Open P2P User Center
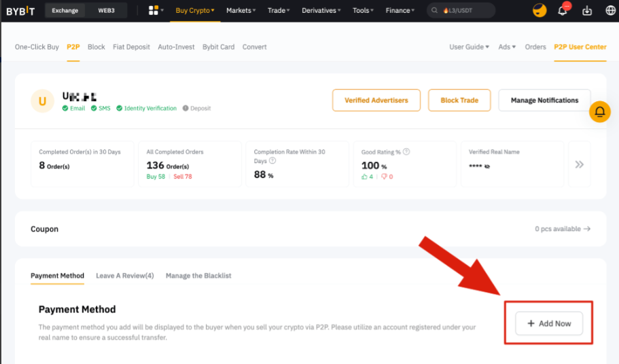 [580, 47]
